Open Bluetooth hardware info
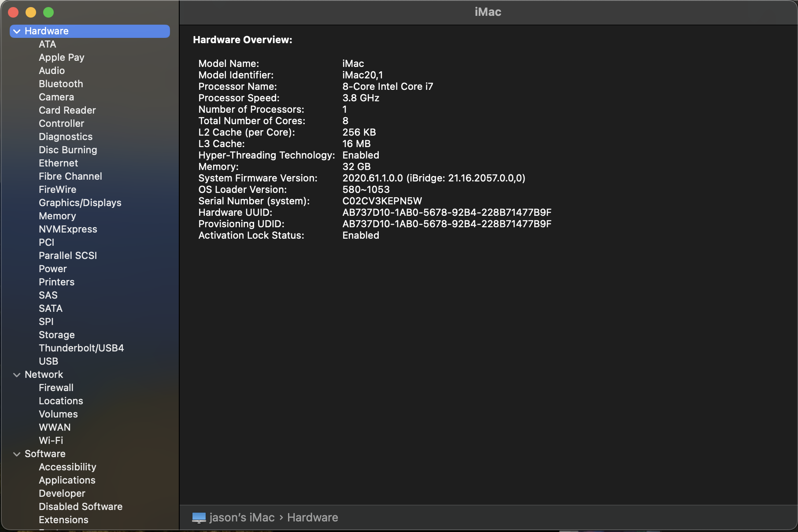Viewport: 798px width, 532px height. tap(61, 84)
